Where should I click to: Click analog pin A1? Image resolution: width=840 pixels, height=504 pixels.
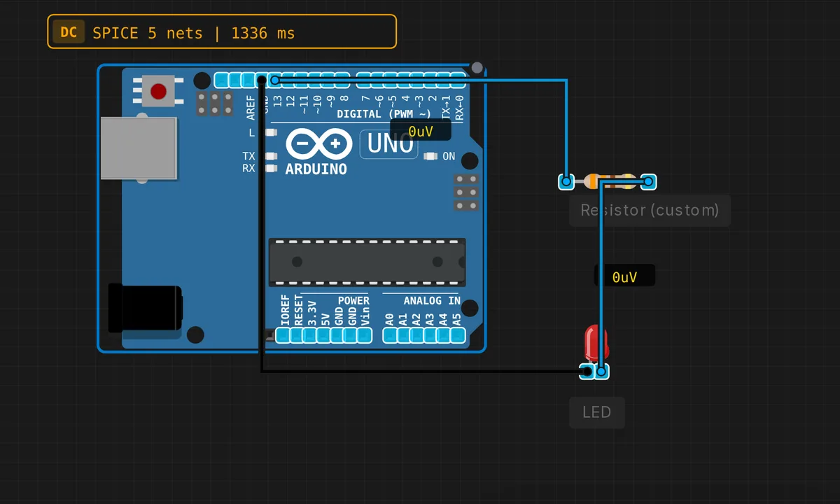tap(404, 335)
